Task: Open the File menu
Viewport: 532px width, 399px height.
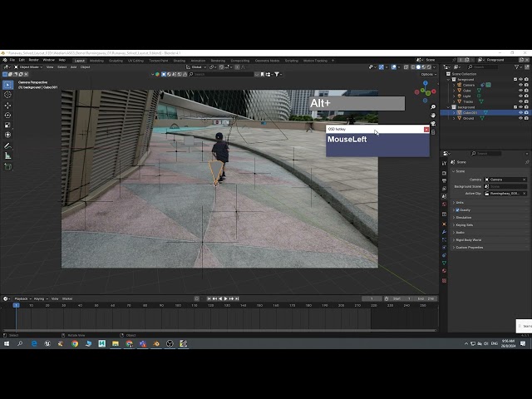Action: pos(12,60)
